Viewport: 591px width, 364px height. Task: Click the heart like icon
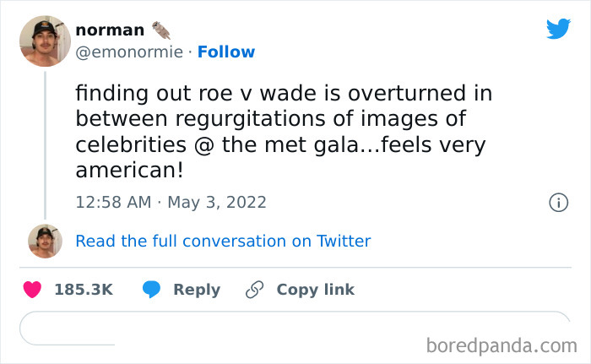[x=32, y=290]
